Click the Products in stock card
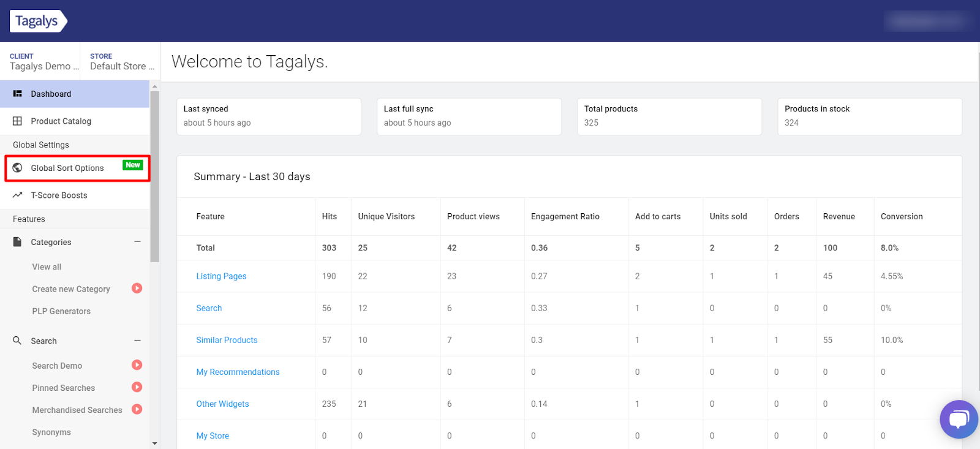Screen dimensions: 980x449 [x=870, y=116]
